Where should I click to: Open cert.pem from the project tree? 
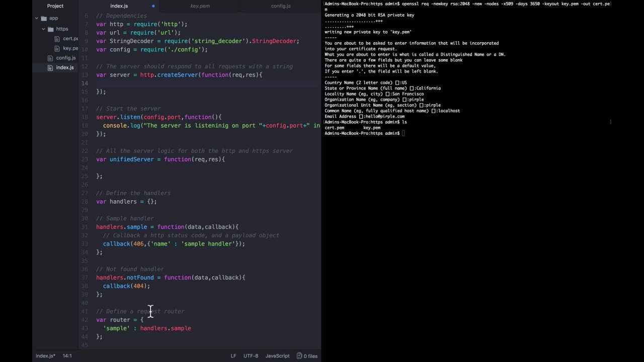(x=70, y=39)
